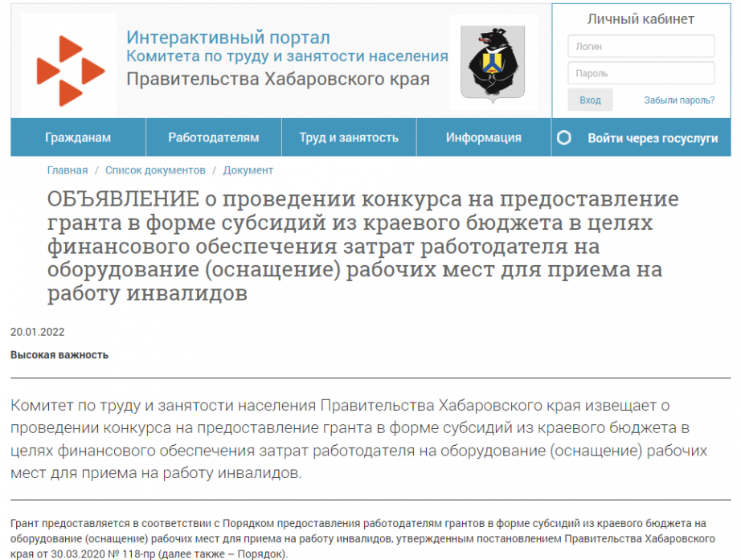Open the Работодателям menu
This screenshot has height=560, width=741.
tap(214, 137)
